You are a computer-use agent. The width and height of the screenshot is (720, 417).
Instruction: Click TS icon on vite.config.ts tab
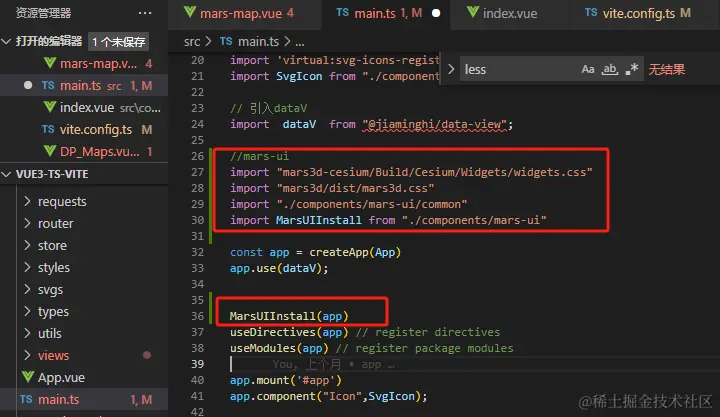tap(591, 12)
